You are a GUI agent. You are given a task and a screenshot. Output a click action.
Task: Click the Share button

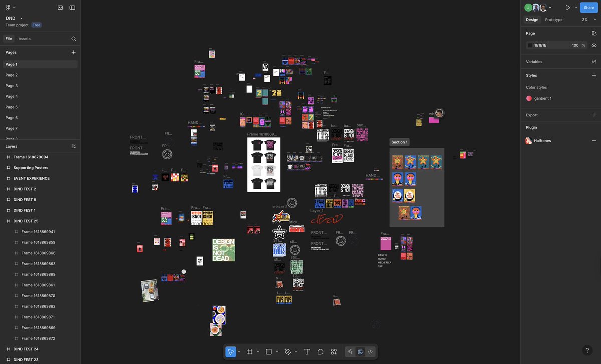click(x=589, y=8)
